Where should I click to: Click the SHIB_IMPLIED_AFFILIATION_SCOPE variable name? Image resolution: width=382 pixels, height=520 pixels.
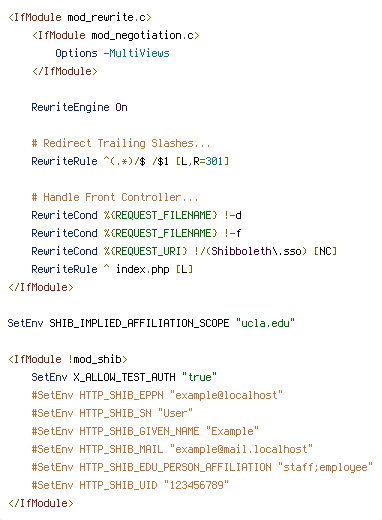(139, 323)
